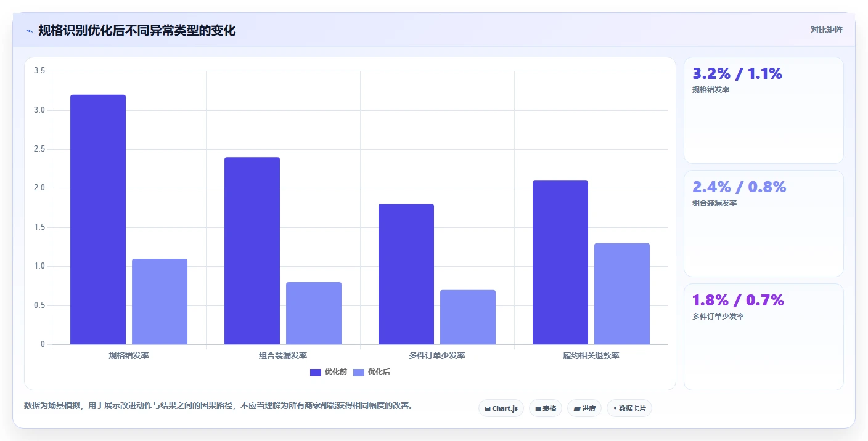The image size is (868, 441).
Task: Click the 1.0 y-axis tick label
Action: (39, 267)
